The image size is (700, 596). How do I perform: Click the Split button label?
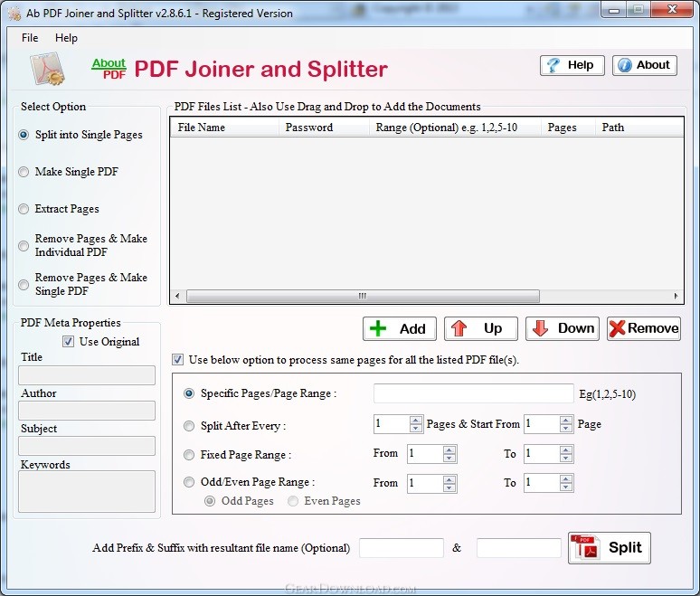(625, 548)
